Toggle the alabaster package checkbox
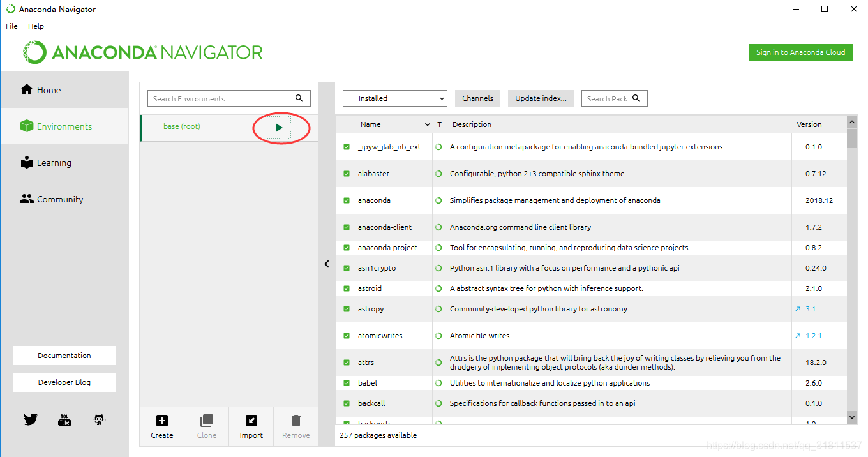This screenshot has width=868, height=457. pyautogui.click(x=347, y=174)
